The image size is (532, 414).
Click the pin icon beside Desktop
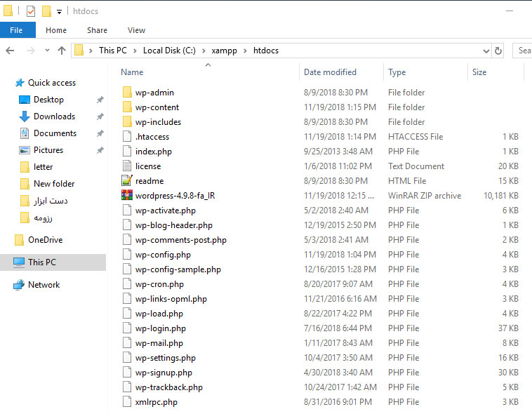tap(100, 100)
